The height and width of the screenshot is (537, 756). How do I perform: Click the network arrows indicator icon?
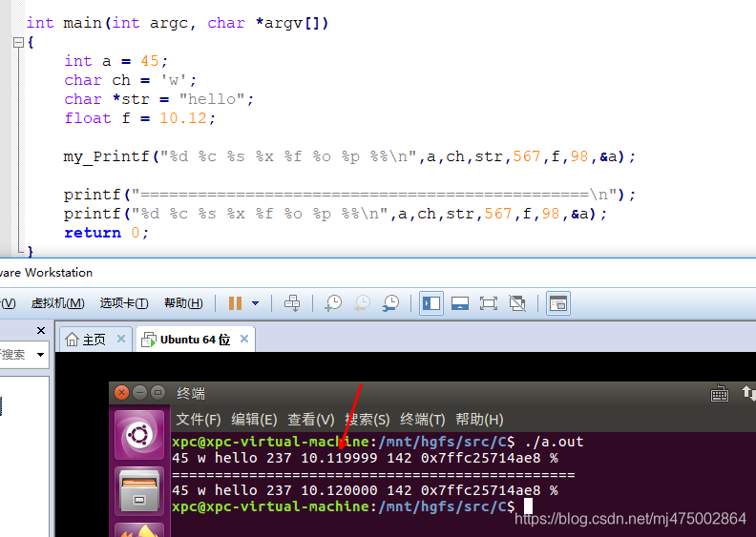click(x=748, y=394)
